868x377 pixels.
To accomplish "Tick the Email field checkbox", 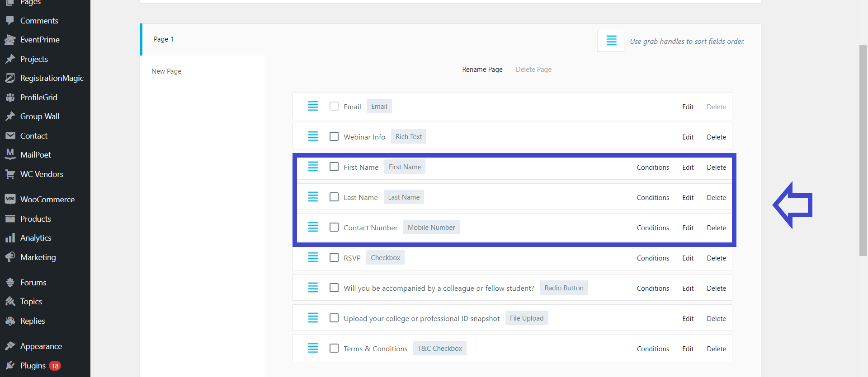I will (334, 106).
